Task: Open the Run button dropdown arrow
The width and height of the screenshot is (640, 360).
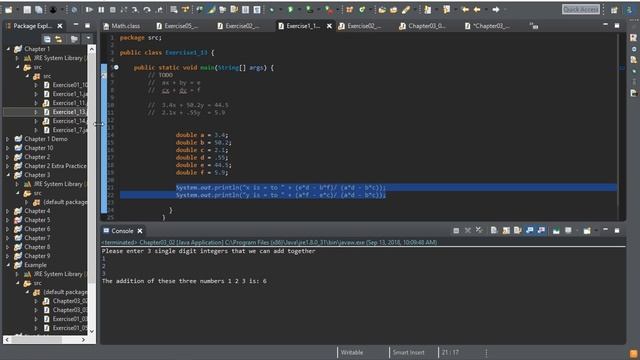Action: (x=299, y=9)
